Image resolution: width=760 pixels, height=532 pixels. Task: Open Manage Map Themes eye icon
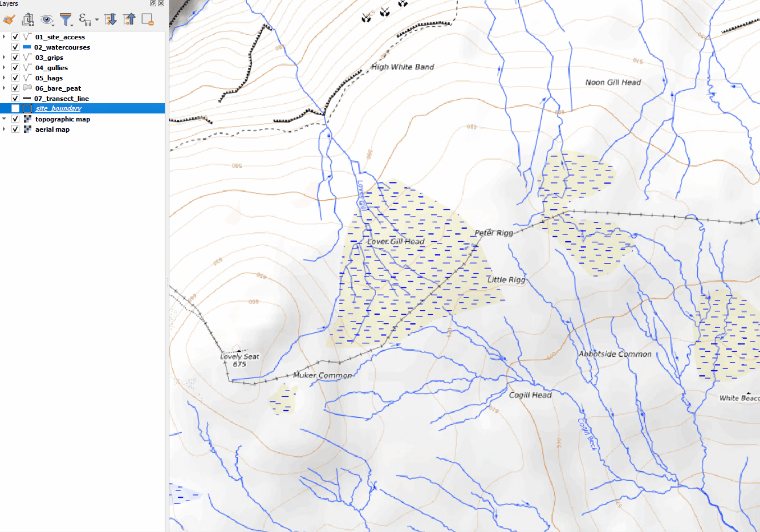(x=47, y=20)
